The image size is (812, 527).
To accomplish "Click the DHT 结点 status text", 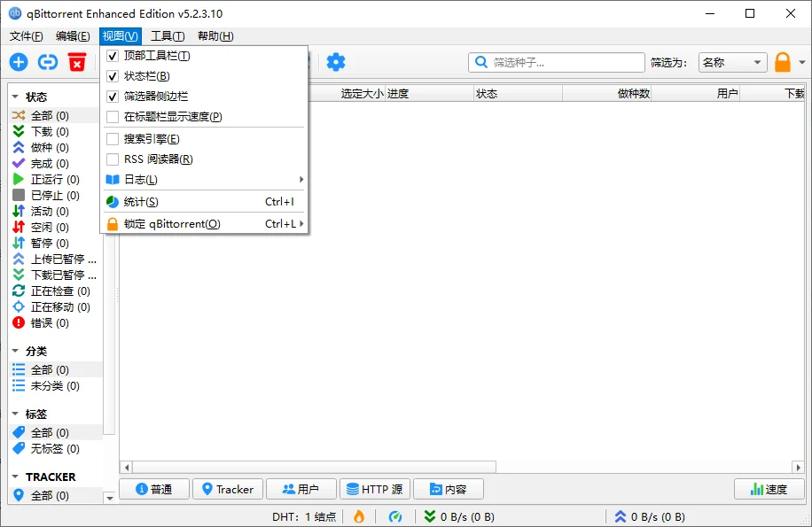I will point(304,516).
